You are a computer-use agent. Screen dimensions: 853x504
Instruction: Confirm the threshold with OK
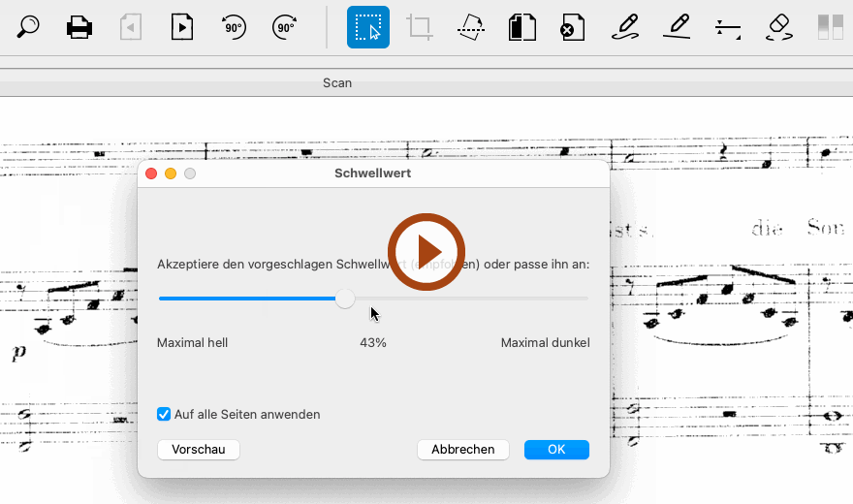(556, 450)
